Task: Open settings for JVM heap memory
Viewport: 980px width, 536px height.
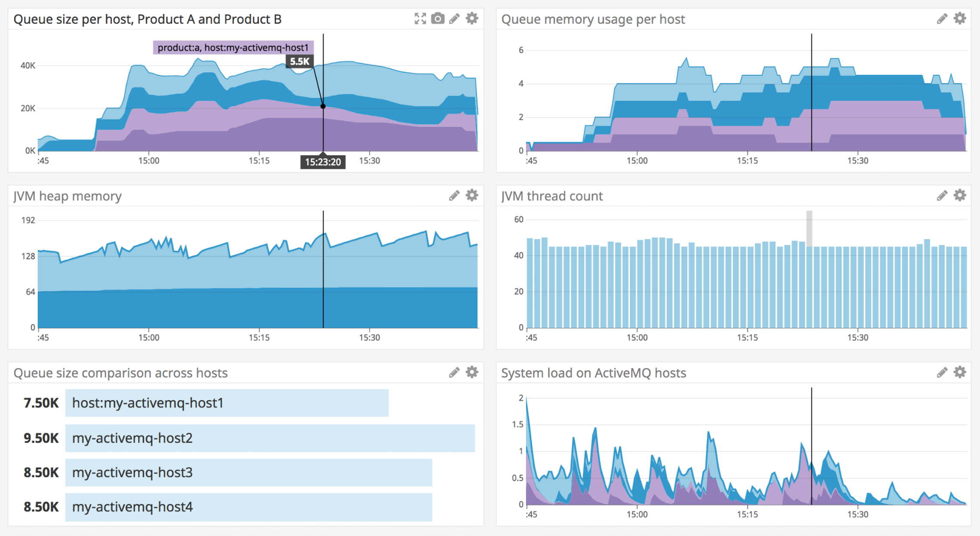Action: point(472,195)
